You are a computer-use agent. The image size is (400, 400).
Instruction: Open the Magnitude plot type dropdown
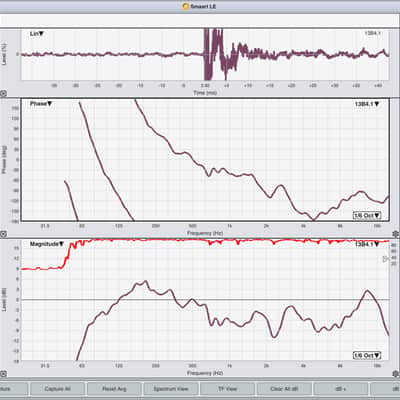pos(47,244)
